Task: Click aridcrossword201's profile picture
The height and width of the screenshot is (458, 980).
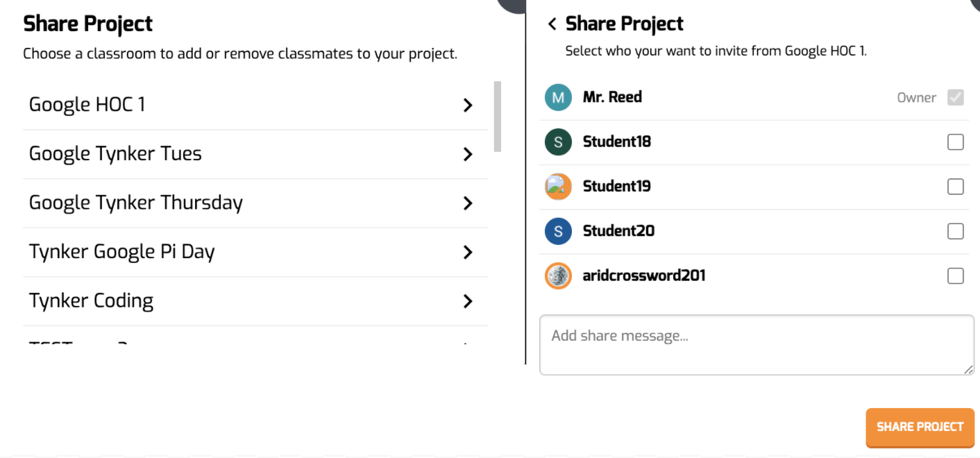Action: pyautogui.click(x=558, y=275)
